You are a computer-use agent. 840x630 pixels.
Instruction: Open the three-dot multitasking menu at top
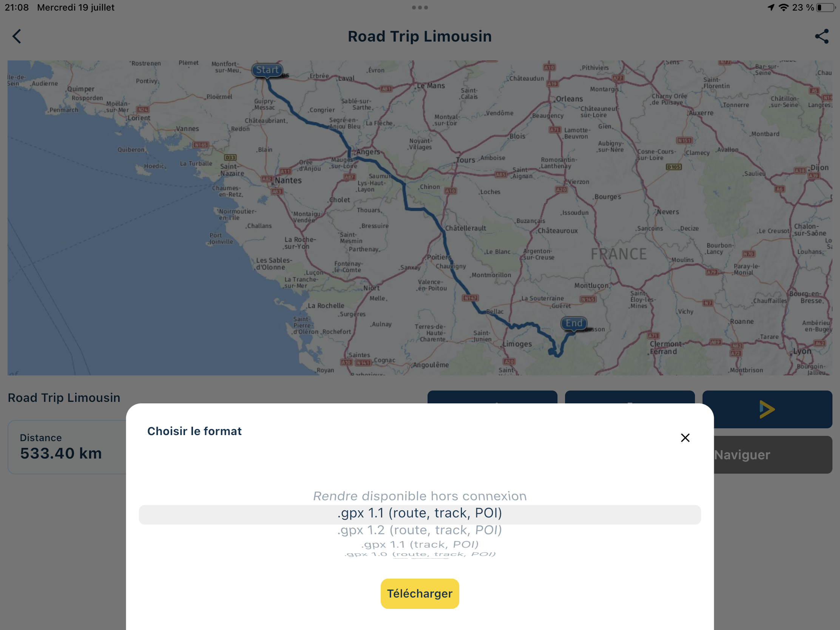(420, 8)
